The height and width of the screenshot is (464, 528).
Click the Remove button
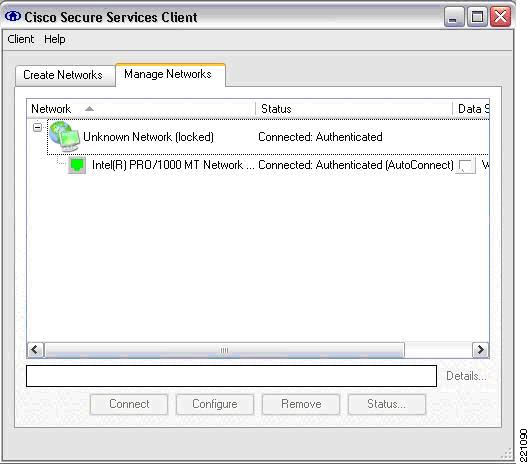tap(301, 404)
